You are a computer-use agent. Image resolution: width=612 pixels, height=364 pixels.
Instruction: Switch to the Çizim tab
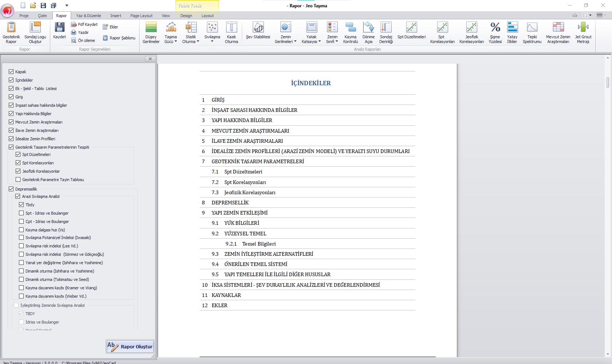(x=42, y=16)
